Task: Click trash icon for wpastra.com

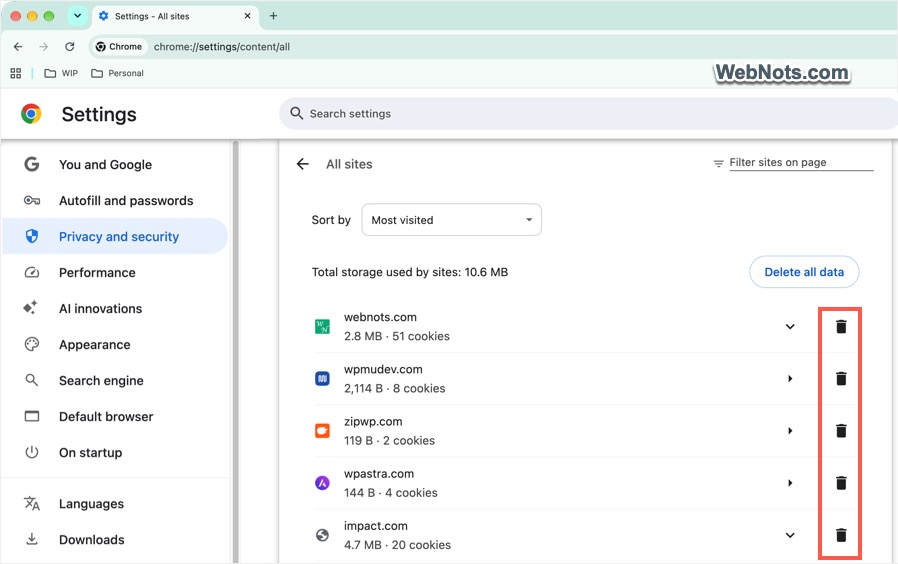Action: point(841,483)
